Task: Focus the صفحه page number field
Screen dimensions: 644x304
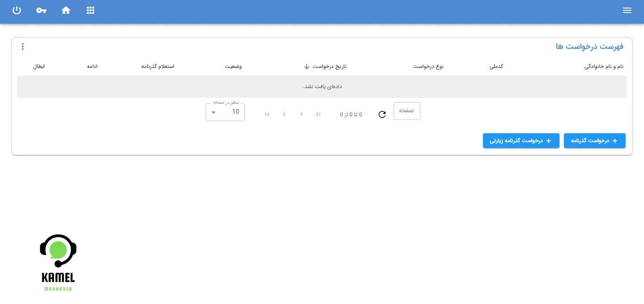Action: pyautogui.click(x=407, y=111)
